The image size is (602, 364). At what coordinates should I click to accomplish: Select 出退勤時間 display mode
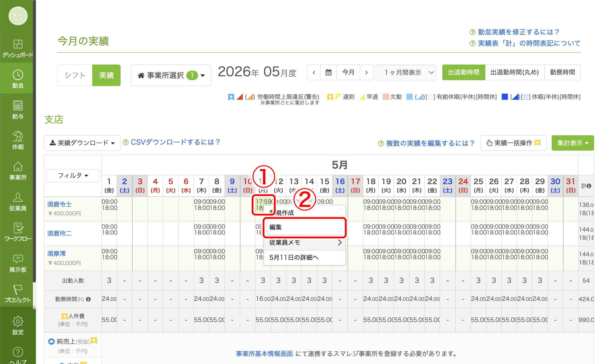pyautogui.click(x=464, y=72)
